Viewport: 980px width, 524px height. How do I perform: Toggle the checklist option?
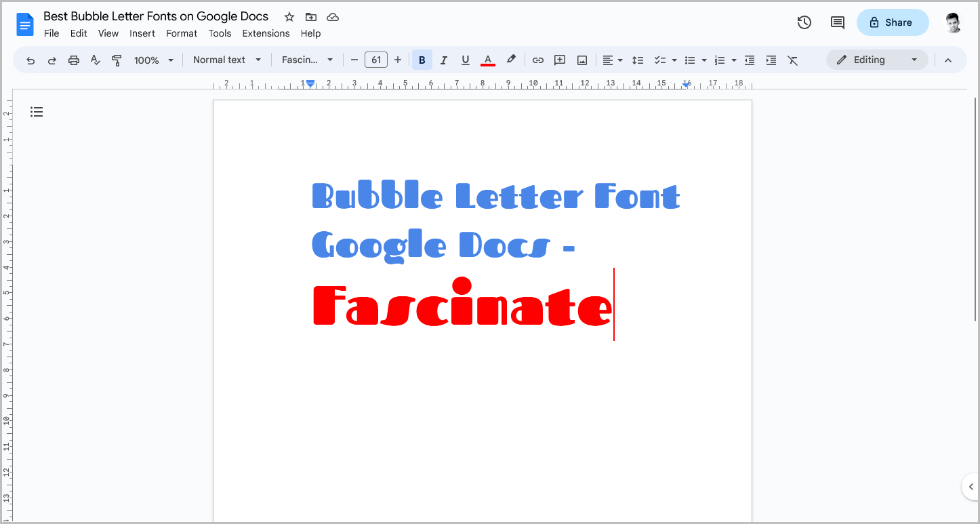[x=661, y=60]
